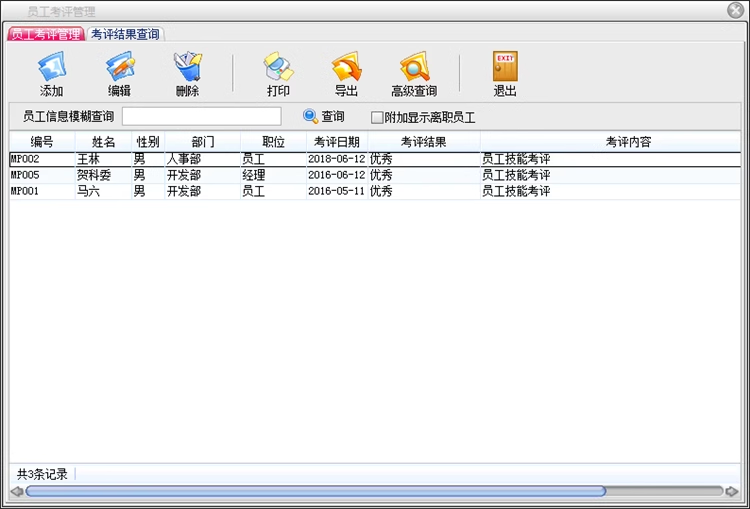The height and width of the screenshot is (509, 750).
Task: Click date cell 2016-06-12
Action: 337,175
